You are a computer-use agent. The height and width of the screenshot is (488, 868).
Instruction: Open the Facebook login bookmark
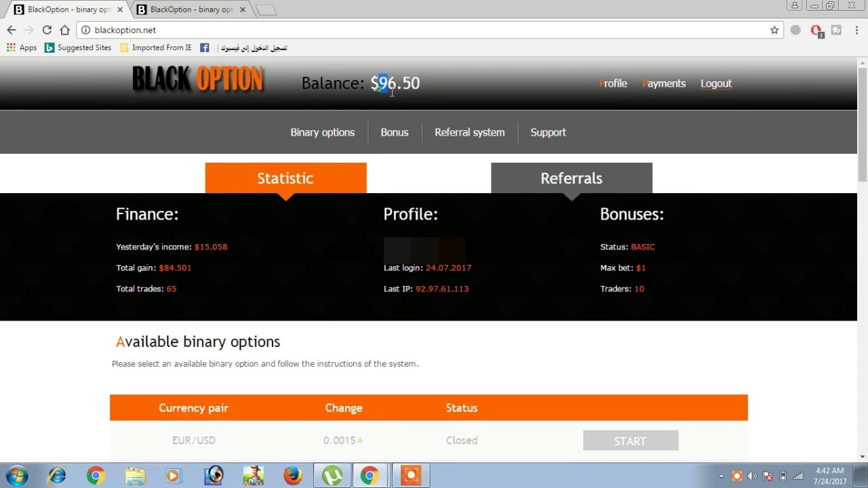click(243, 47)
